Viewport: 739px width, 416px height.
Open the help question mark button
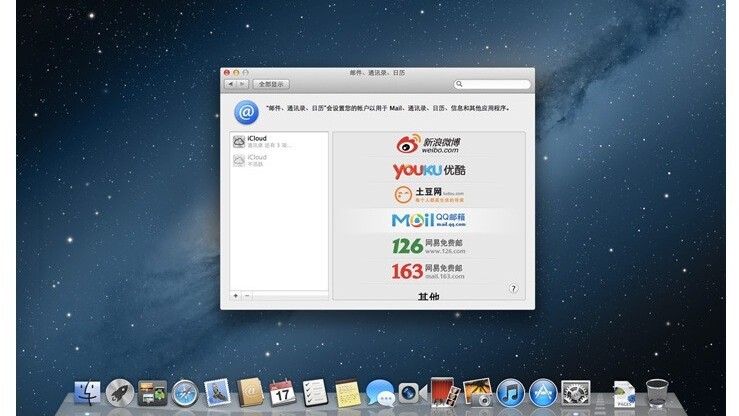click(x=513, y=288)
